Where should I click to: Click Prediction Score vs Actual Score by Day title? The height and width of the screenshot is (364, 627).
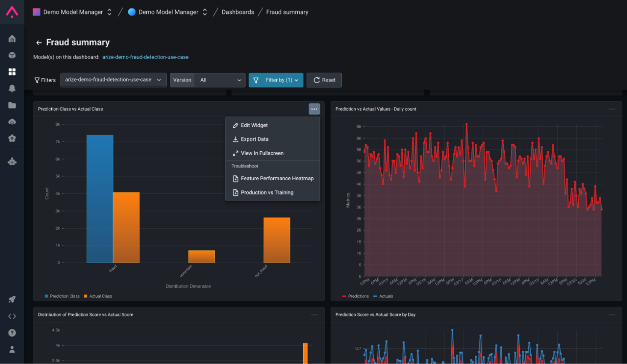pyautogui.click(x=376, y=315)
